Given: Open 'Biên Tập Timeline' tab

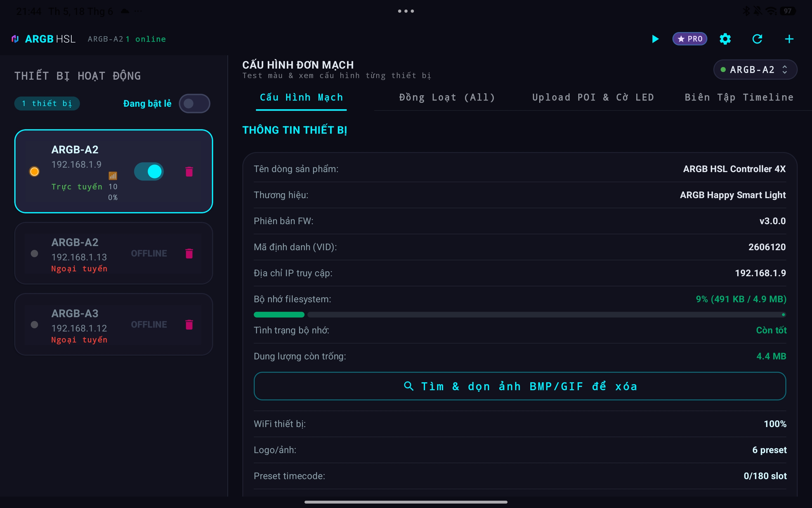Looking at the screenshot, I should (x=739, y=97).
